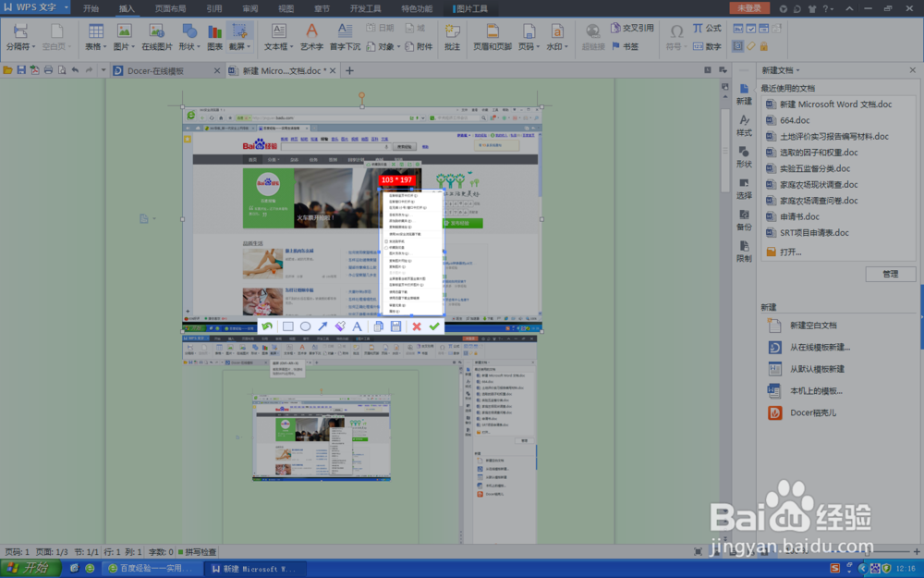Image resolution: width=924 pixels, height=578 pixels.
Task: Click the 在线图片 online picture icon
Action: [x=157, y=37]
